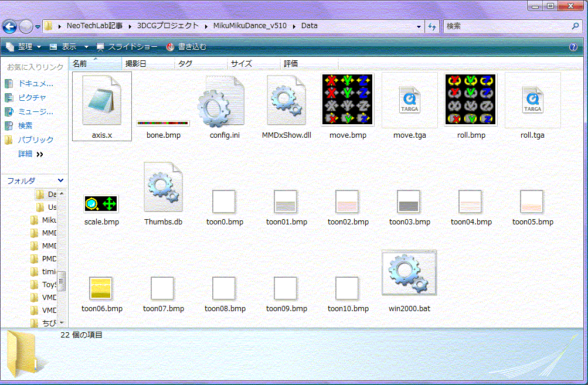The width and height of the screenshot is (588, 385).
Task: Sort by the 撮影日 column header
Action: (x=148, y=64)
